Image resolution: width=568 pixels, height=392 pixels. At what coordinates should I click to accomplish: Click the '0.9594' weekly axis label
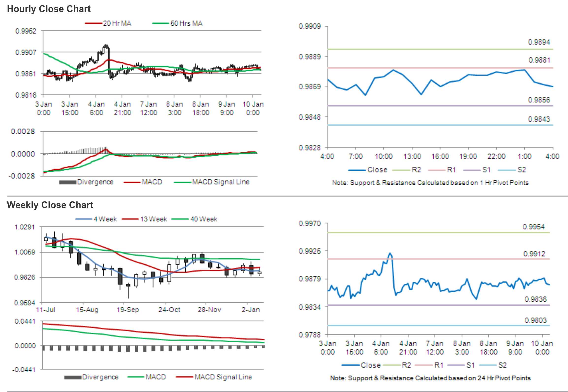[x=25, y=303]
